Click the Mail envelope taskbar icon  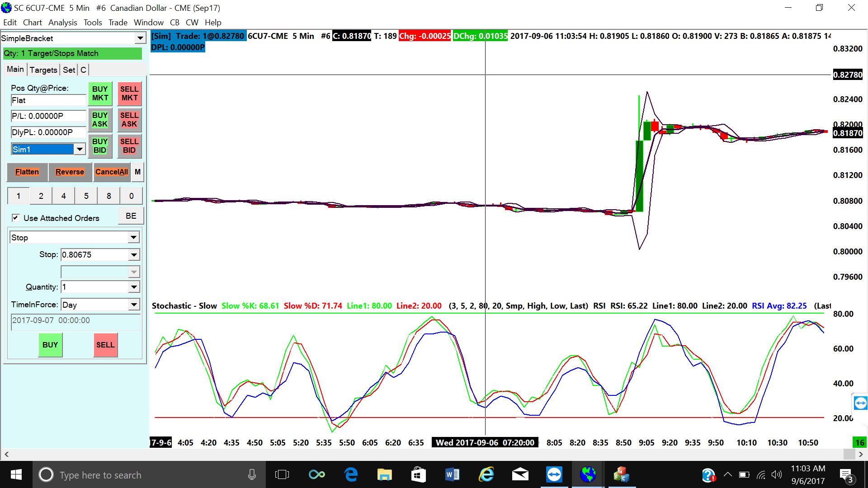point(520,474)
